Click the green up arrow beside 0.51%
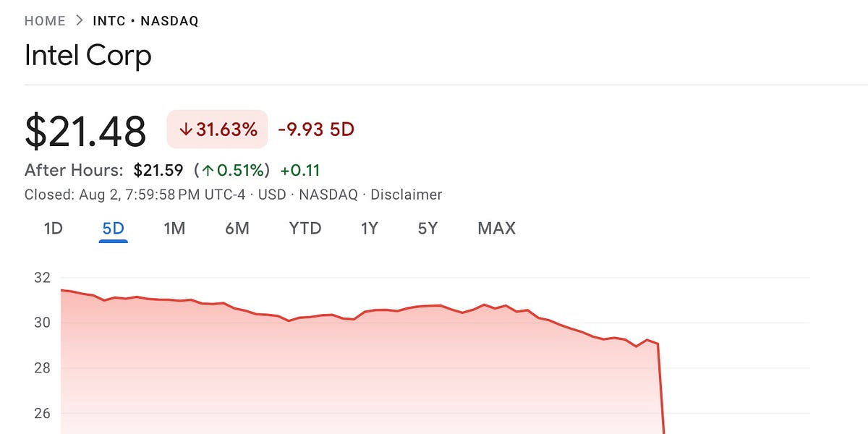 (x=208, y=171)
